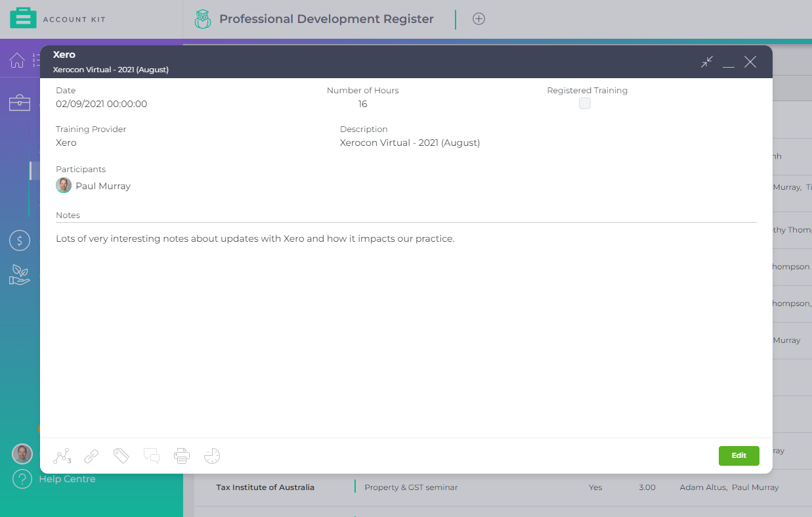Screen dimensions: 812x517
Task: Click the Training Provider value Xero
Action: [66, 143]
